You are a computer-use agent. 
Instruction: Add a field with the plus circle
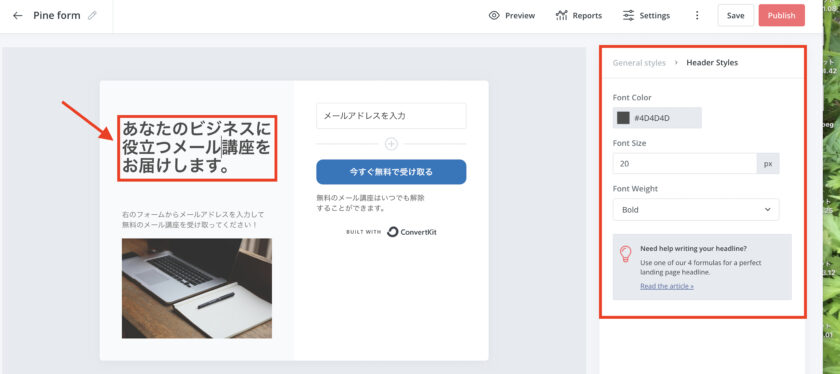tap(392, 144)
